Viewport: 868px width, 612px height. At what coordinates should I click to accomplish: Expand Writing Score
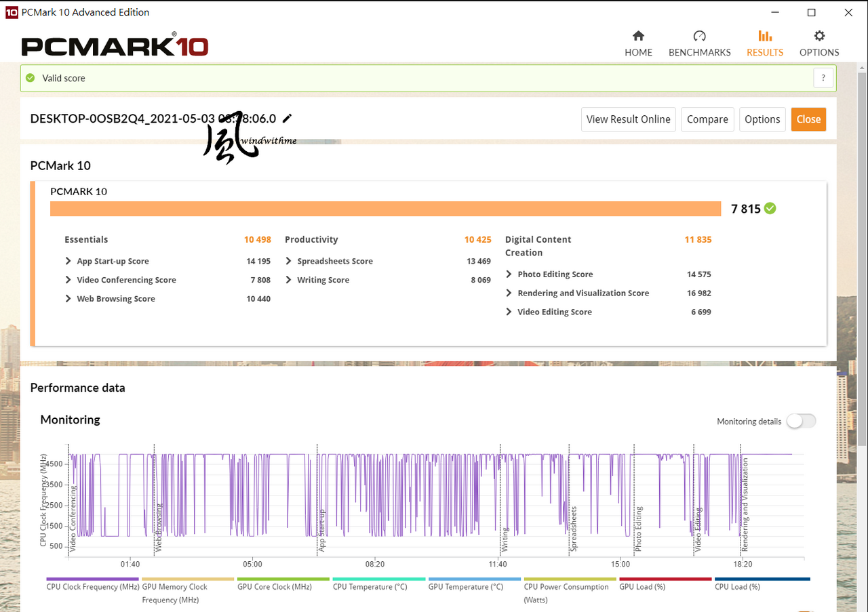289,280
